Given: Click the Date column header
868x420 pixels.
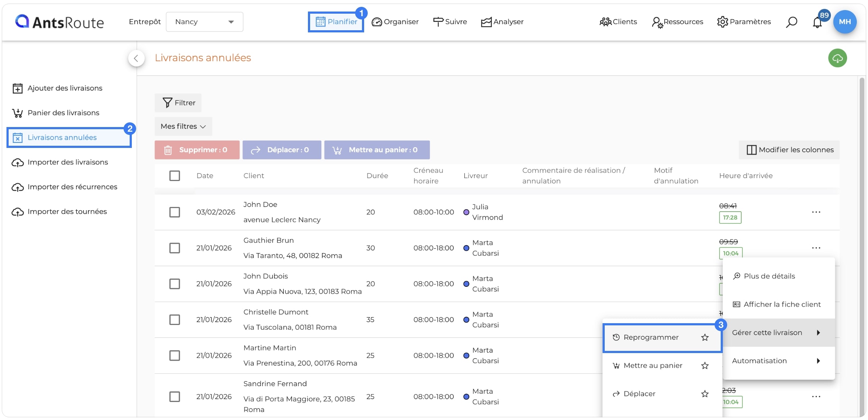Looking at the screenshot, I should 205,176.
